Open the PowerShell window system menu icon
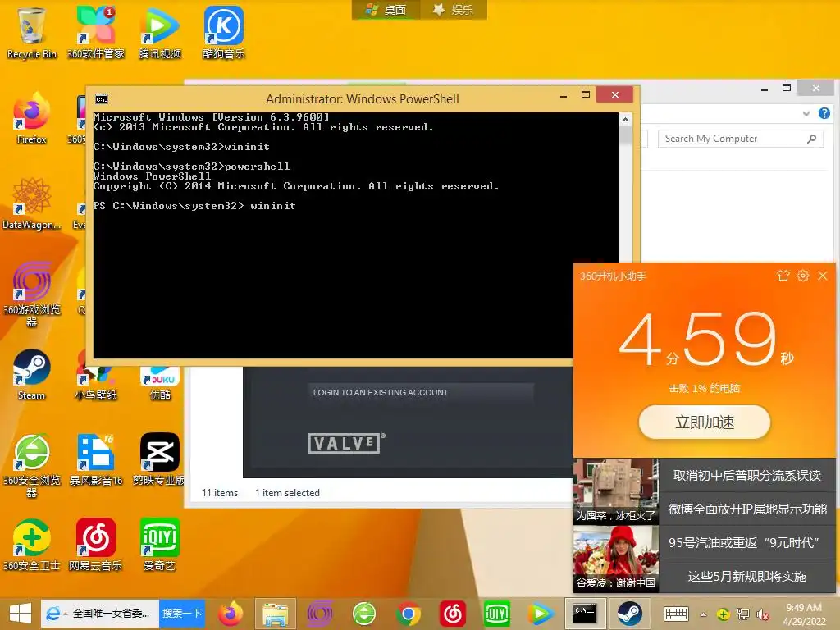Screen dimensions: 840x630 point(101,99)
